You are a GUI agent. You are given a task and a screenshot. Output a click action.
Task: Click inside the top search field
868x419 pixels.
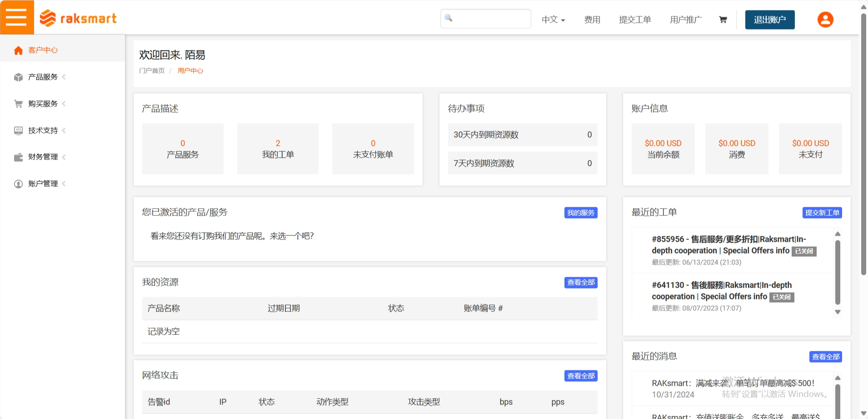tap(491, 18)
